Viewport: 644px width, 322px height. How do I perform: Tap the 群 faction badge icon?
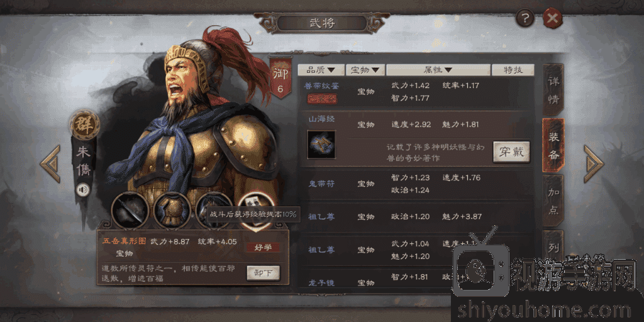tap(85, 125)
